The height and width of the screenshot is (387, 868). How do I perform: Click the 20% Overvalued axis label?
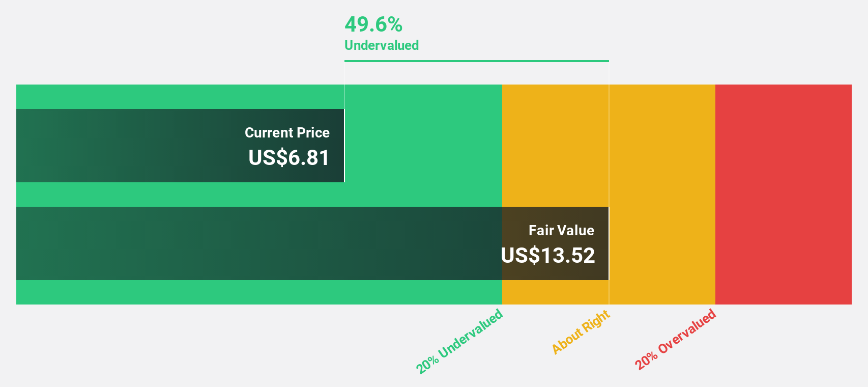(675, 340)
